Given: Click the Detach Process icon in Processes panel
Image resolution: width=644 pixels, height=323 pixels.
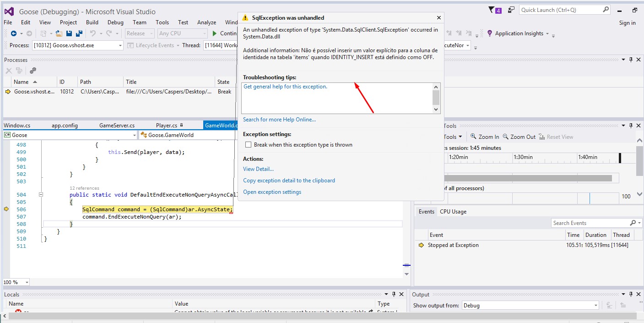Looking at the screenshot, I should (19, 71).
